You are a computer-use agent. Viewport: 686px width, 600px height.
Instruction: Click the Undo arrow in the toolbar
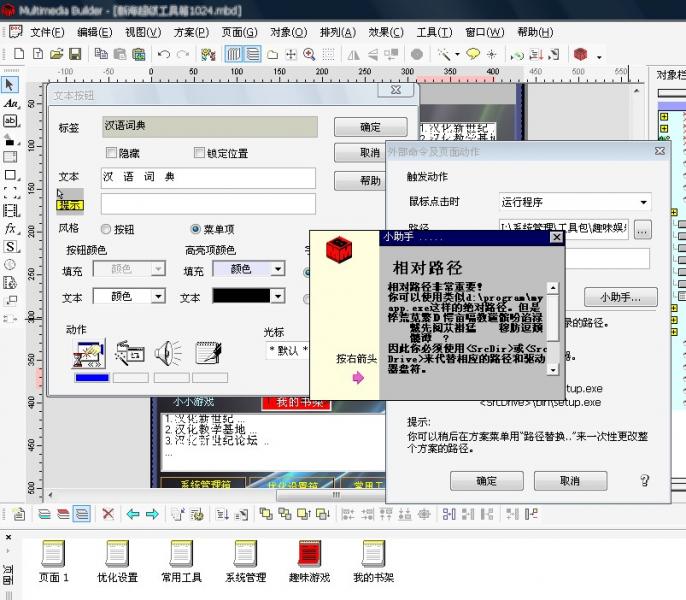[x=164, y=54]
